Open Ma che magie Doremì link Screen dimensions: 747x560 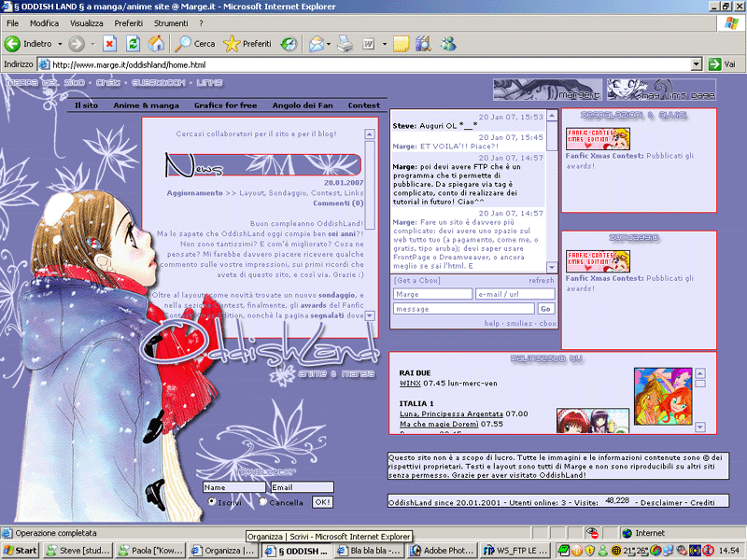(x=439, y=424)
